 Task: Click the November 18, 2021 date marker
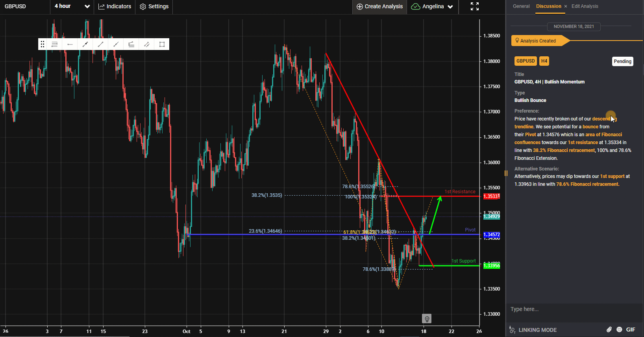click(574, 26)
